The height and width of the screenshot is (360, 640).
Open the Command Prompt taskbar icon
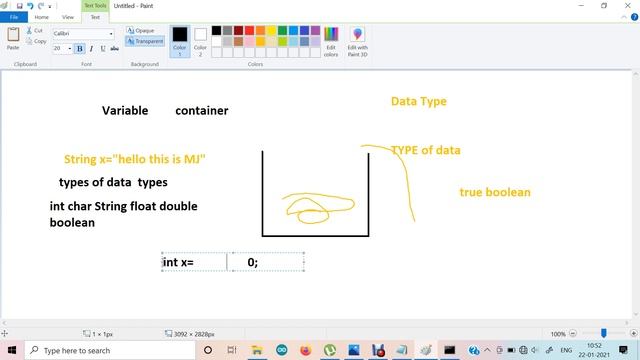coord(450,350)
